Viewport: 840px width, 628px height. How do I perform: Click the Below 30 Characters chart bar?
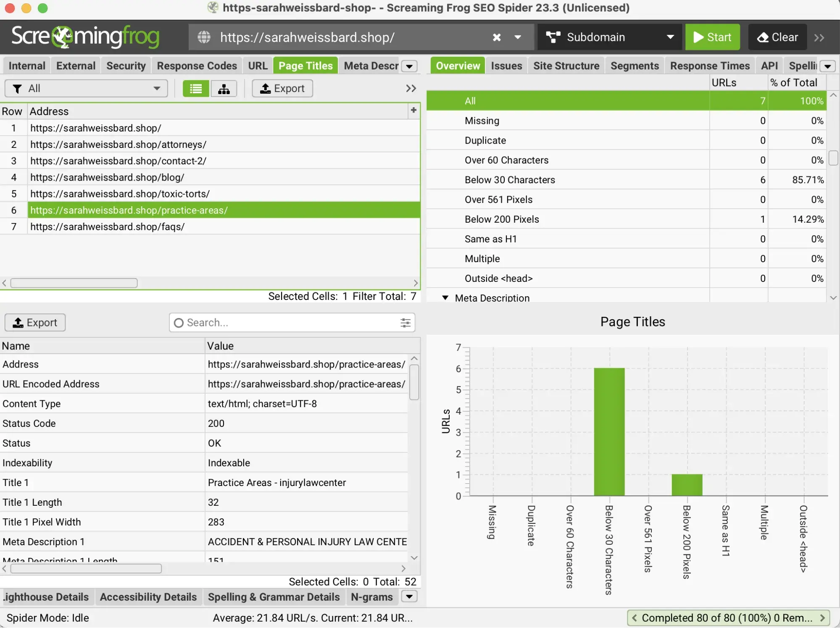[x=609, y=432]
